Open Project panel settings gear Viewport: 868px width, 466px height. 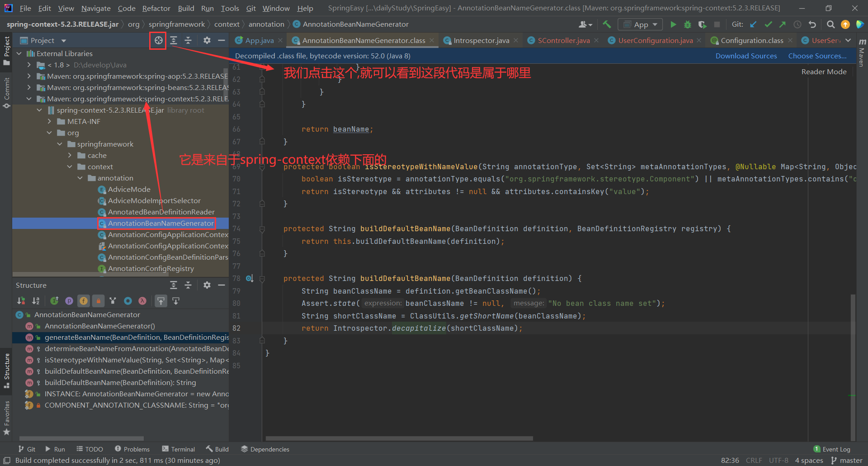tap(207, 40)
